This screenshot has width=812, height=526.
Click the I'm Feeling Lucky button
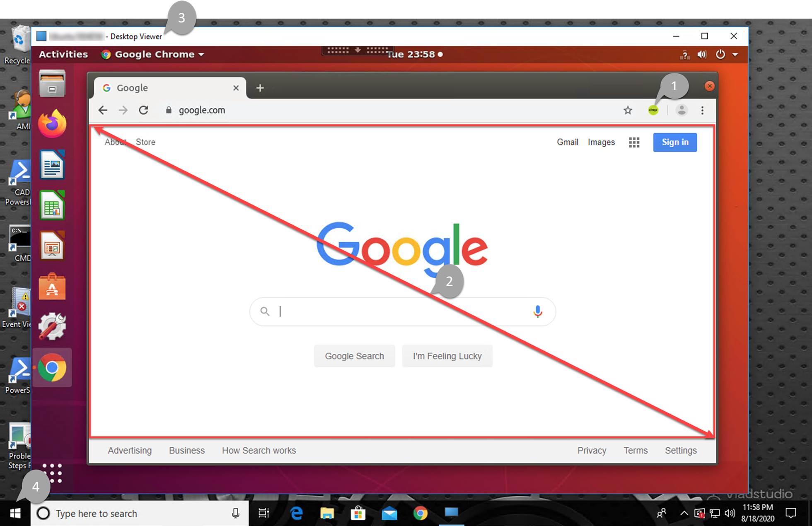[447, 356]
